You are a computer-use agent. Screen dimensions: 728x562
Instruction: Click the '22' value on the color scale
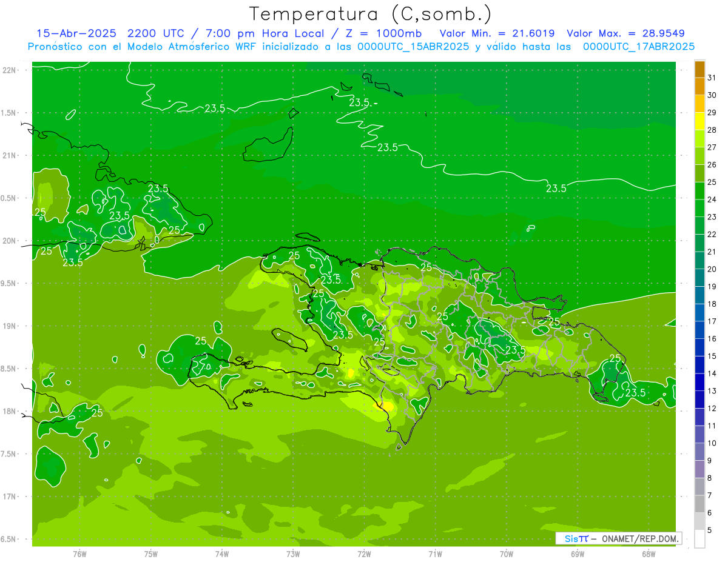tap(712, 234)
